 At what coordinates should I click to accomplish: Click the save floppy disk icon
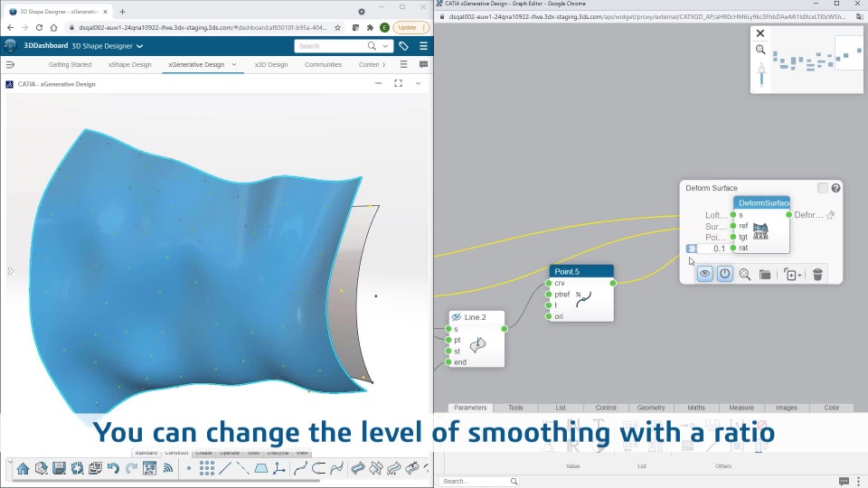[60, 469]
